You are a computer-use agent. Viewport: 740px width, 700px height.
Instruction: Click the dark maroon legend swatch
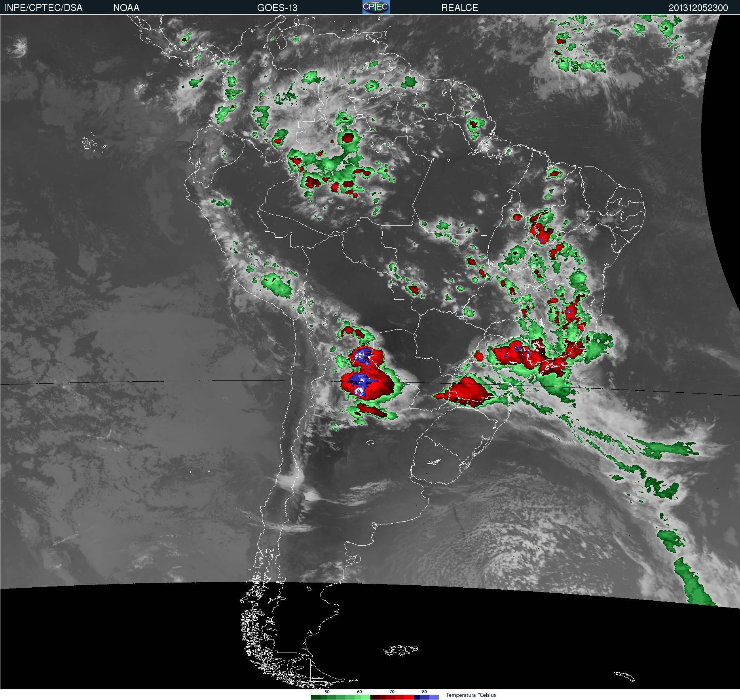(375, 697)
